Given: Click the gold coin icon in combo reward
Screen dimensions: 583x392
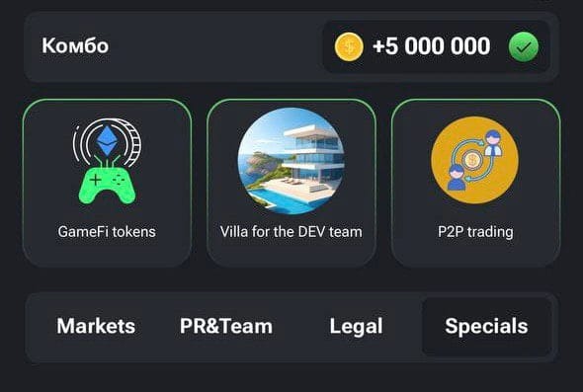Looking at the screenshot, I should (x=349, y=46).
